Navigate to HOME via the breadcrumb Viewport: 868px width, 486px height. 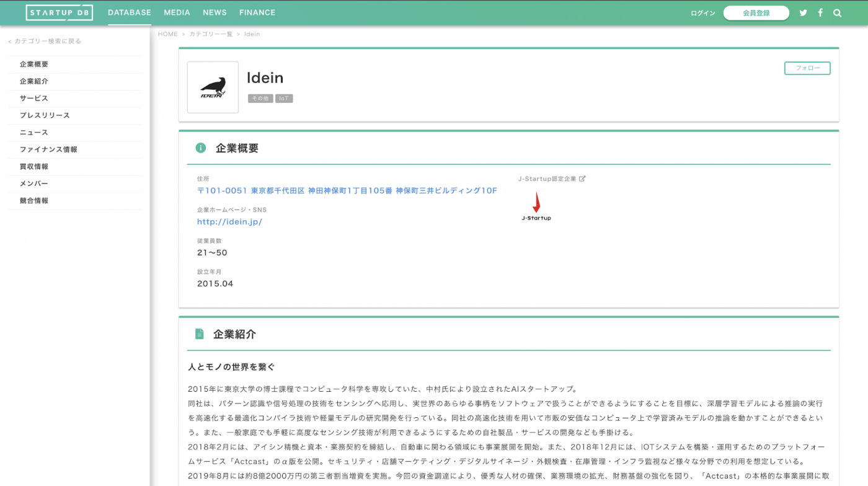167,33
